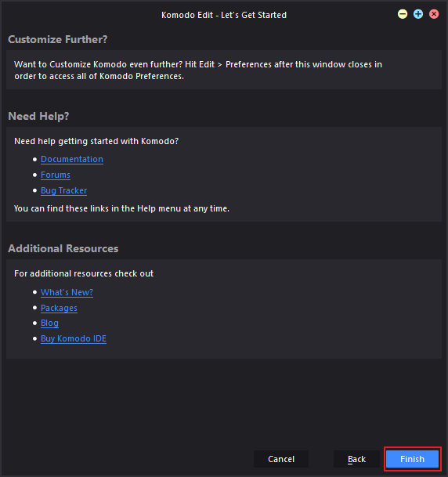448x477 pixels.
Task: Select the 'Need Help?' heading
Action: pyautogui.click(x=38, y=116)
